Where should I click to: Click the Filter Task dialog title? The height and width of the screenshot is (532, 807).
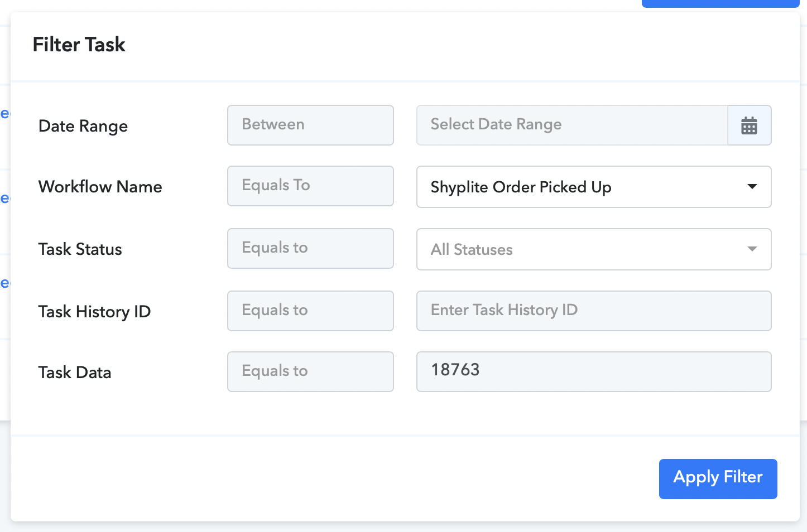click(79, 45)
